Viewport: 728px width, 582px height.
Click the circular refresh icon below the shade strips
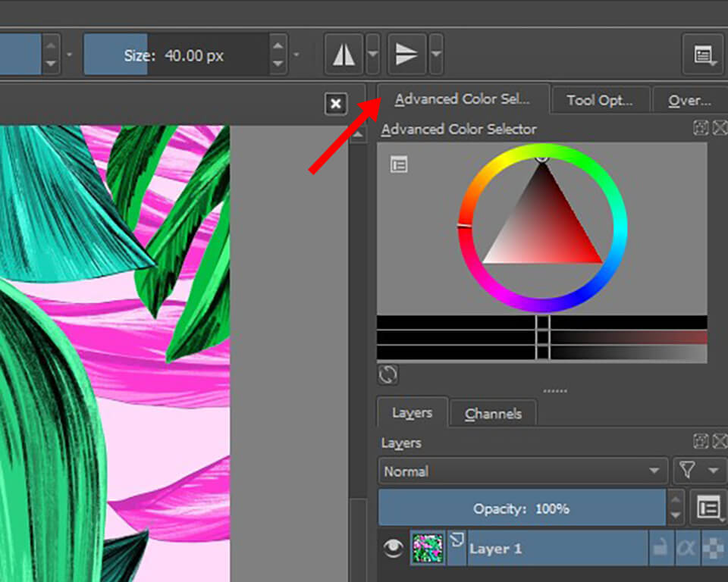pyautogui.click(x=387, y=374)
